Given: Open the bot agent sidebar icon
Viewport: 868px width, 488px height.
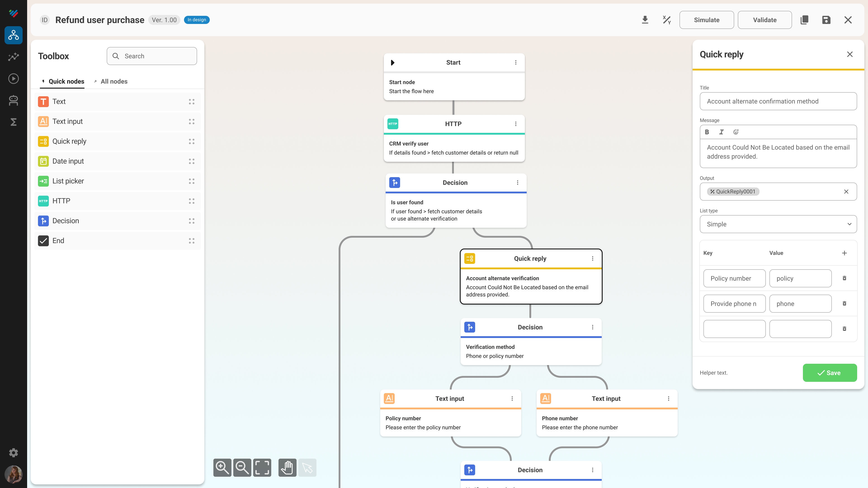Looking at the screenshot, I should point(14,100).
